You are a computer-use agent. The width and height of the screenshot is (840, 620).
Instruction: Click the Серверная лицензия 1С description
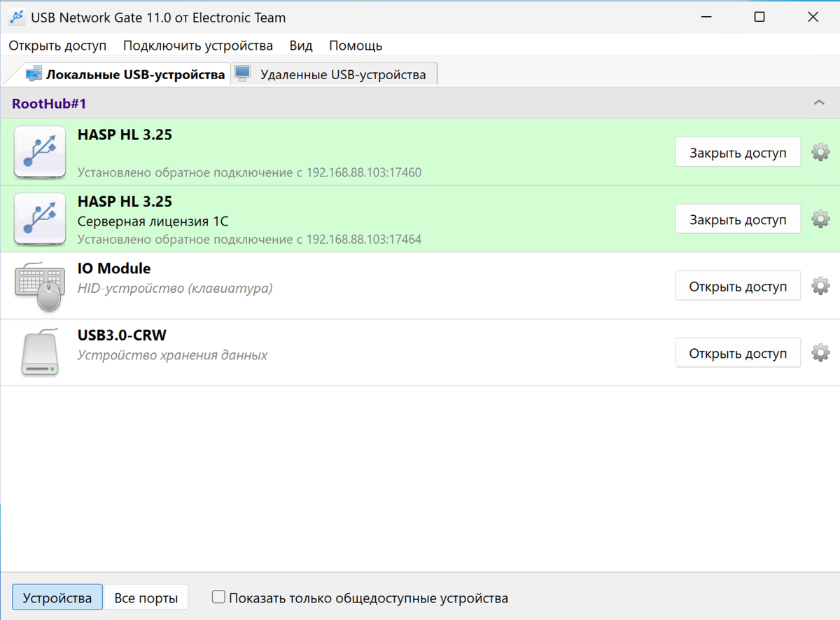pyautogui.click(x=153, y=221)
